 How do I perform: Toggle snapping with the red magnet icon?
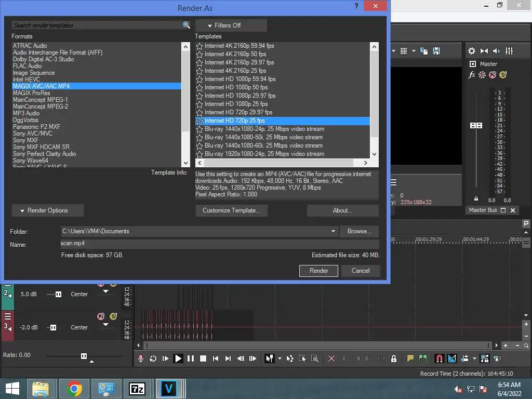coord(439,358)
